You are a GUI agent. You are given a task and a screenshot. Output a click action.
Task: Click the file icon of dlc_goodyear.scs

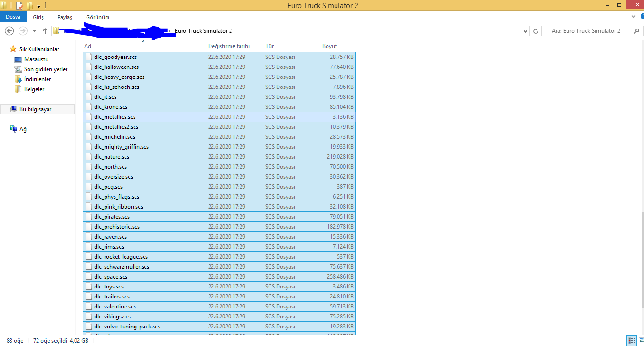pyautogui.click(x=88, y=57)
